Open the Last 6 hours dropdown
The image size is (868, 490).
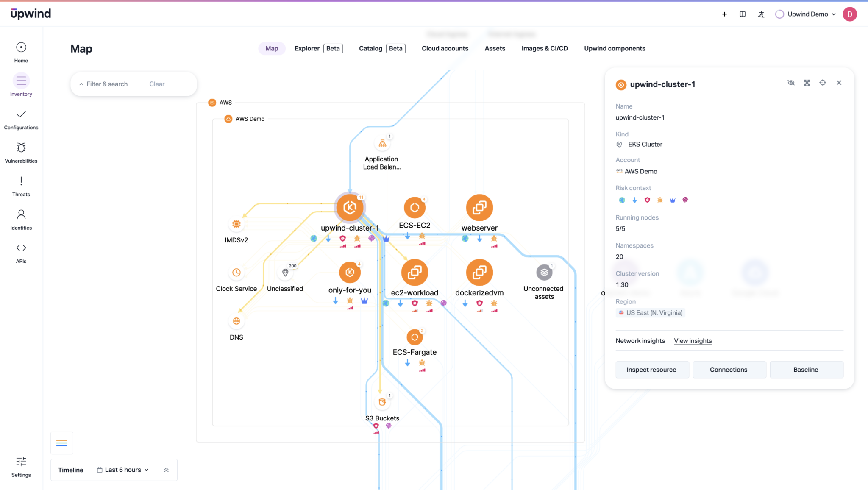[123, 470]
